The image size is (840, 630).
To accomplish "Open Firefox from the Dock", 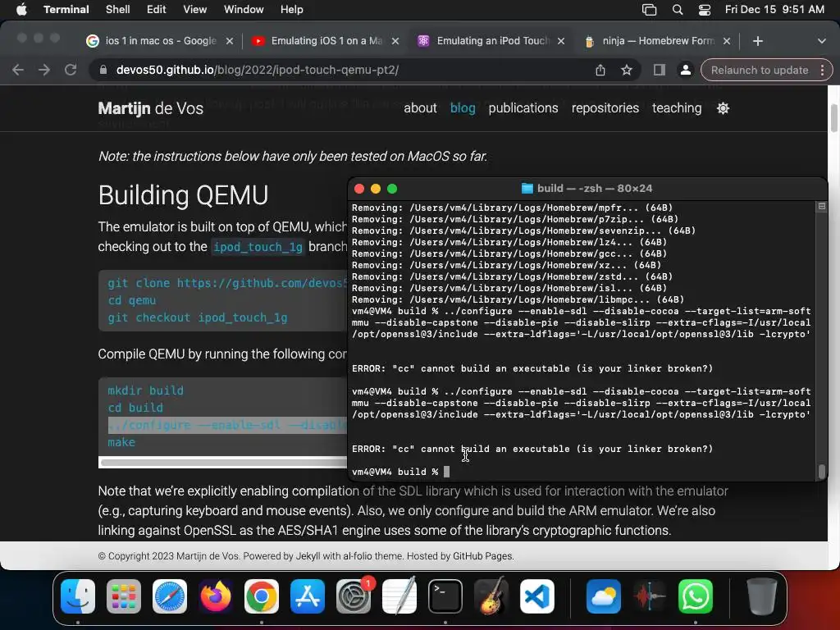I will tap(216, 596).
